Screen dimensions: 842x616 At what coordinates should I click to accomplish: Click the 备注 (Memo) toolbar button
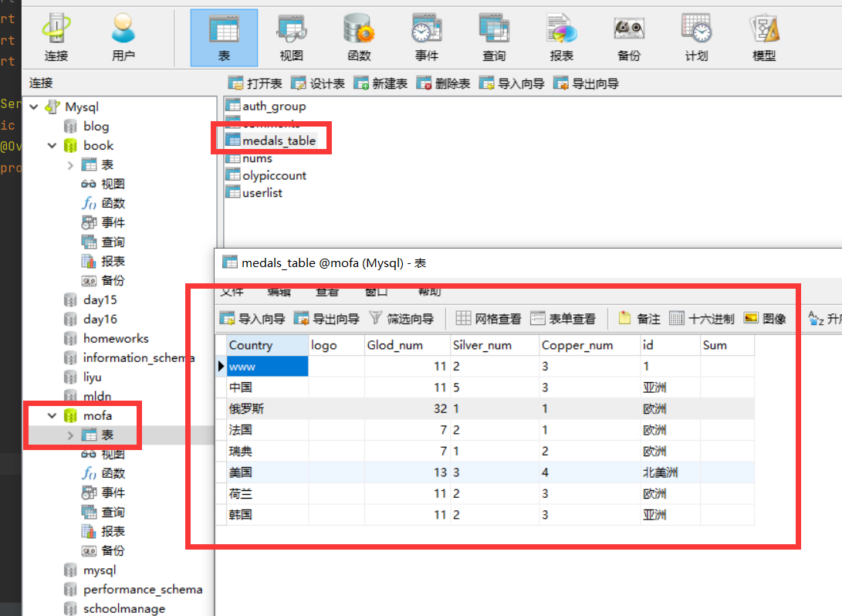[x=639, y=319]
